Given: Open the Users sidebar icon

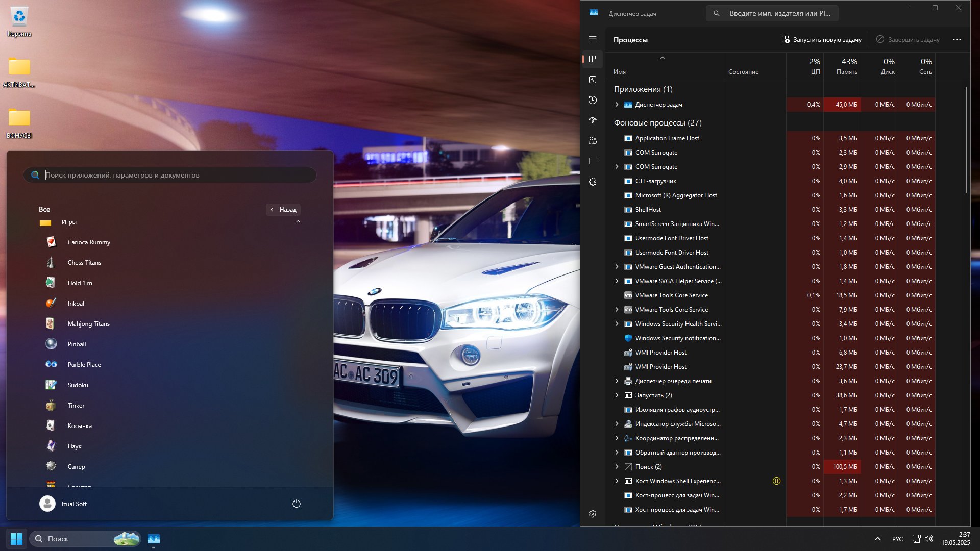Looking at the screenshot, I should [x=593, y=141].
